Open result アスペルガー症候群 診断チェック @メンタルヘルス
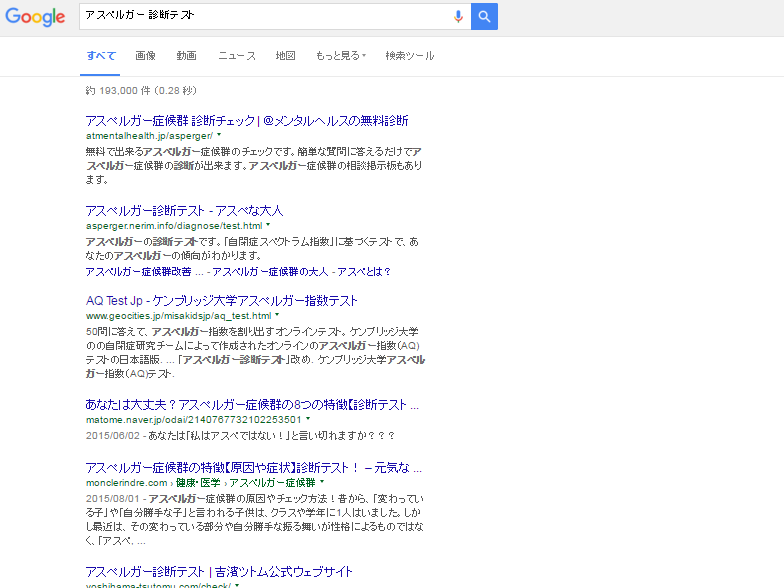The width and height of the screenshot is (784, 588). 247,120
